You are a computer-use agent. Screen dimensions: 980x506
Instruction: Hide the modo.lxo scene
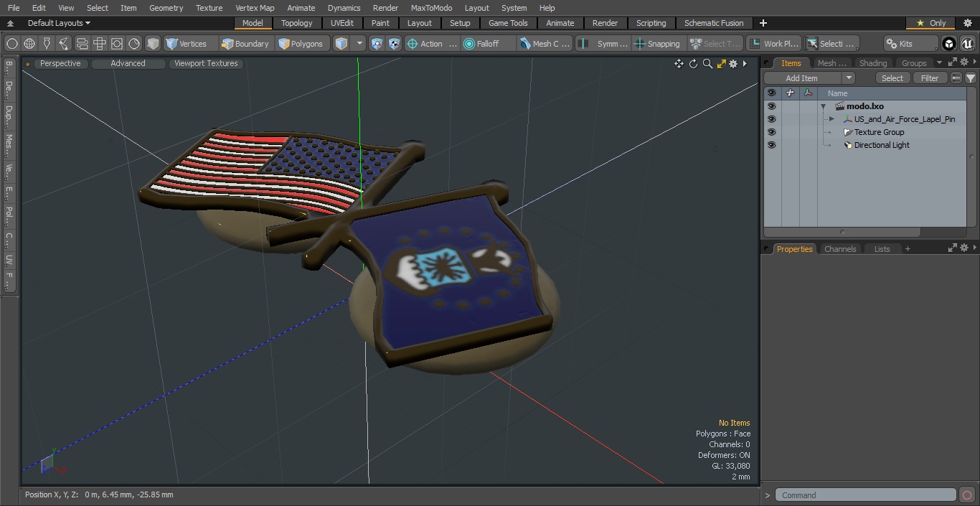pos(771,106)
